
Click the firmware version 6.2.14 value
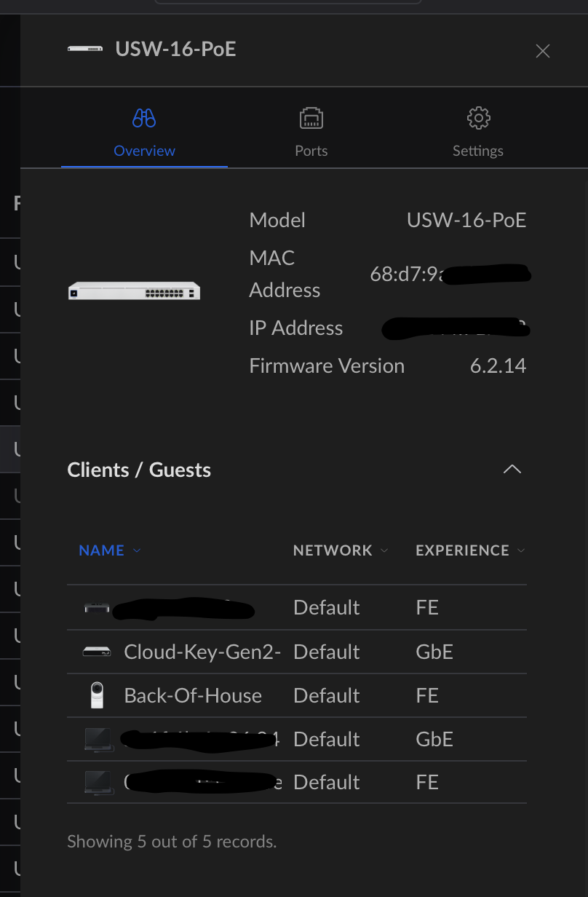pyautogui.click(x=498, y=365)
